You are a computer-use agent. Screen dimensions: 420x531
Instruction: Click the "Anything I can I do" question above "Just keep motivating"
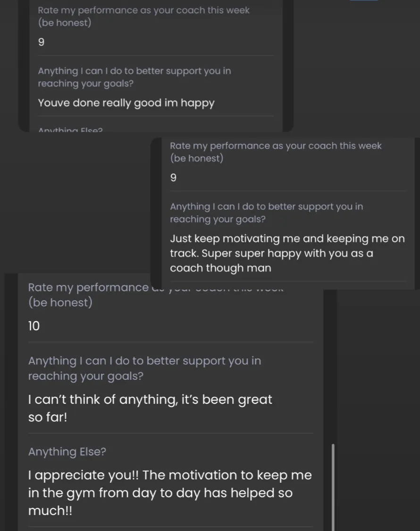click(267, 213)
